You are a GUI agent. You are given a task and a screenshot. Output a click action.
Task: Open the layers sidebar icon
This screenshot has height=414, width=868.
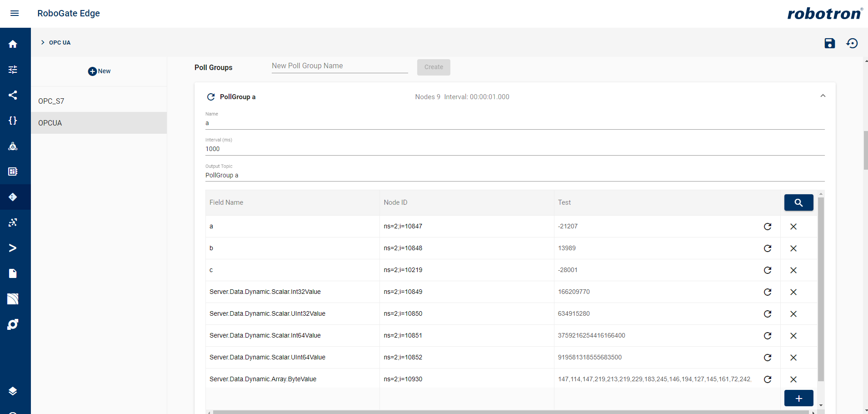(13, 391)
